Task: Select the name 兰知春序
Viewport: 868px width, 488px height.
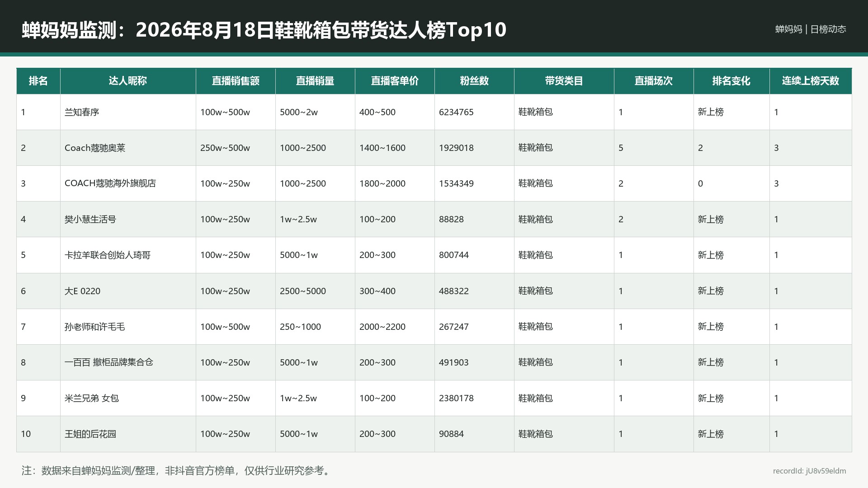Action: point(82,112)
